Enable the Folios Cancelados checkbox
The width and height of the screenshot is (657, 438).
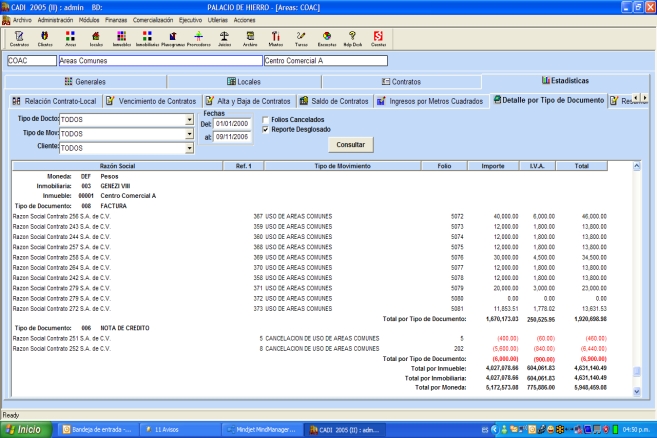click(265, 119)
